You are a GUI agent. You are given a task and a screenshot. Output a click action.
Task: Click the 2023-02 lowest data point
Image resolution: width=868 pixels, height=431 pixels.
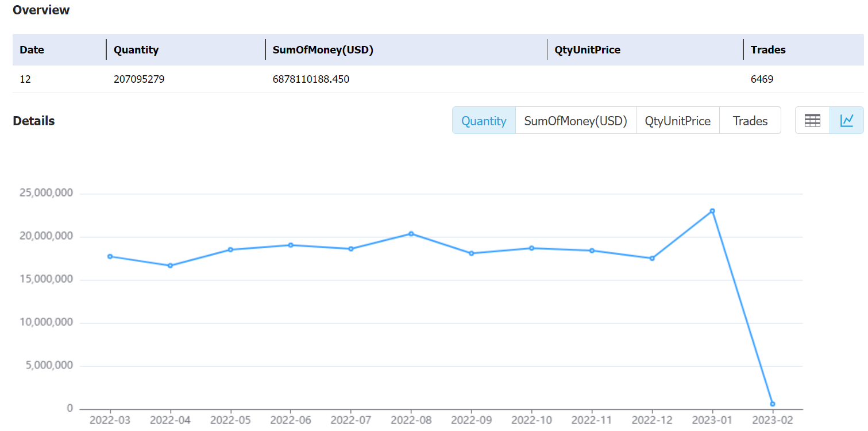[773, 404]
